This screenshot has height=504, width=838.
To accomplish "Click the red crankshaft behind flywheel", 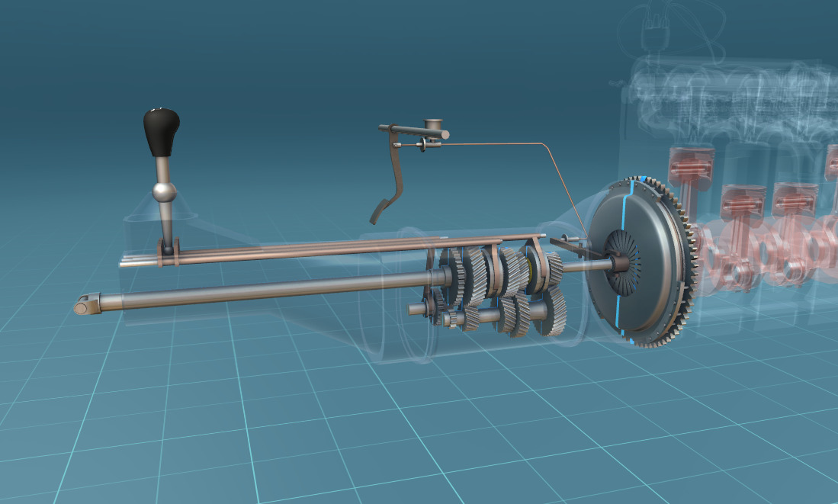I will click(x=732, y=252).
